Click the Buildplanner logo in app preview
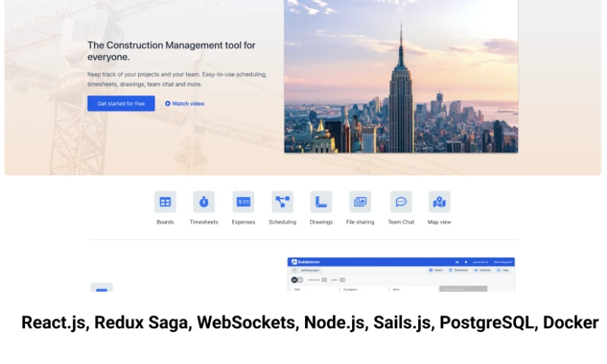Screen dimensions: 607x364 (x=306, y=262)
